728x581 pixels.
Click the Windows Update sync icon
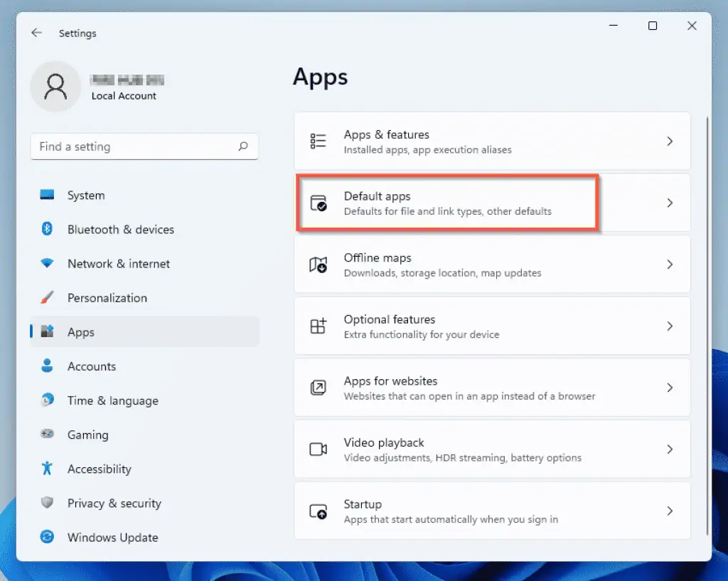point(47,536)
